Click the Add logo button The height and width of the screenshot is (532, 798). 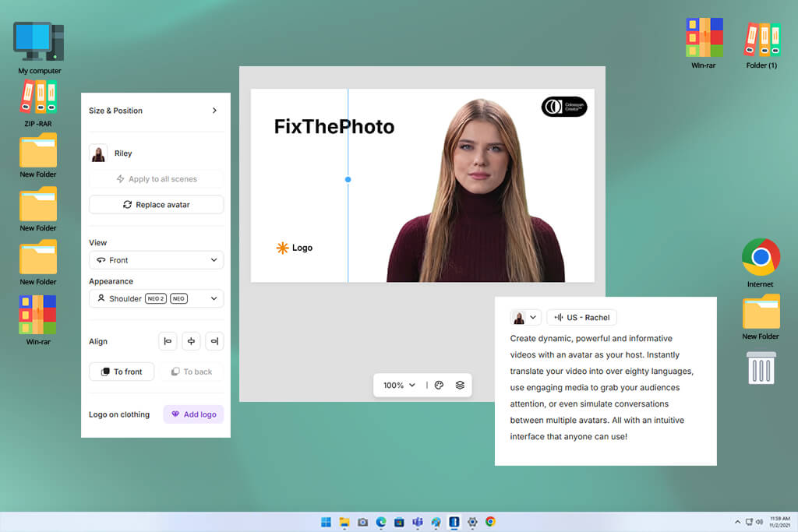[x=193, y=414]
